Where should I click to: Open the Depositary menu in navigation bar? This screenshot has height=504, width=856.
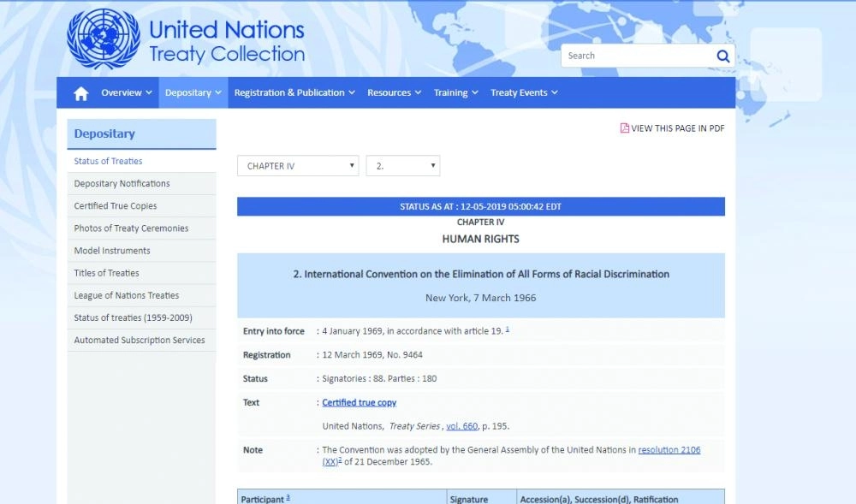193,93
